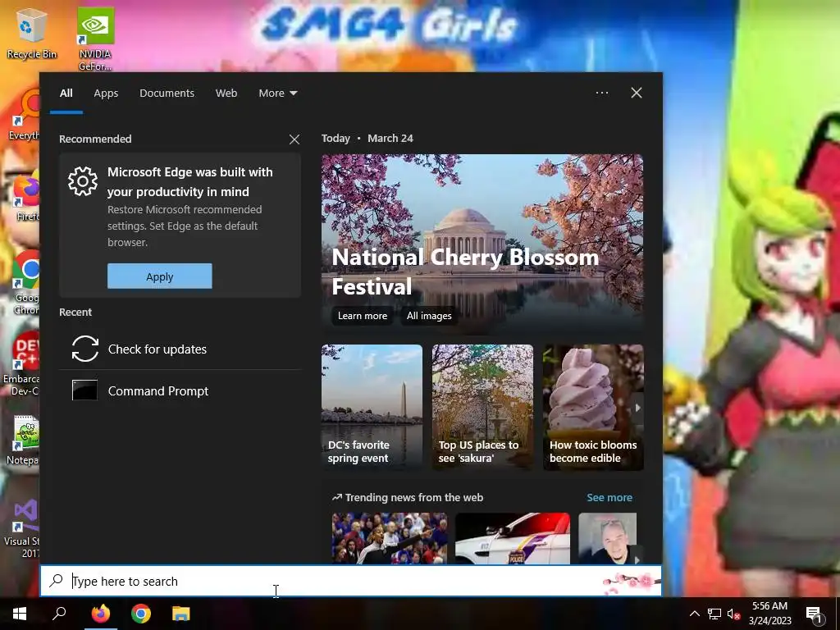Open the notification center icon
This screenshot has width=840, height=630.
pos(815,614)
